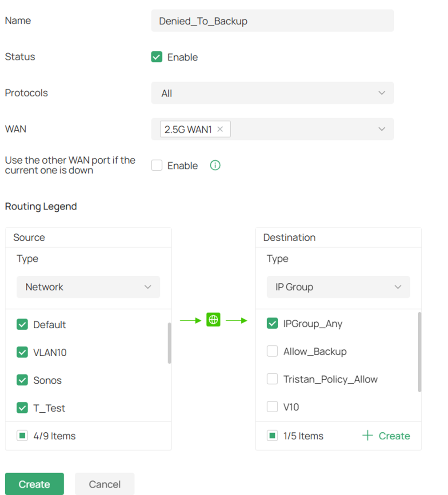This screenshot has width=448, height=495.
Task: Check the Tristan_Policy_Allow checkbox
Action: (x=272, y=379)
